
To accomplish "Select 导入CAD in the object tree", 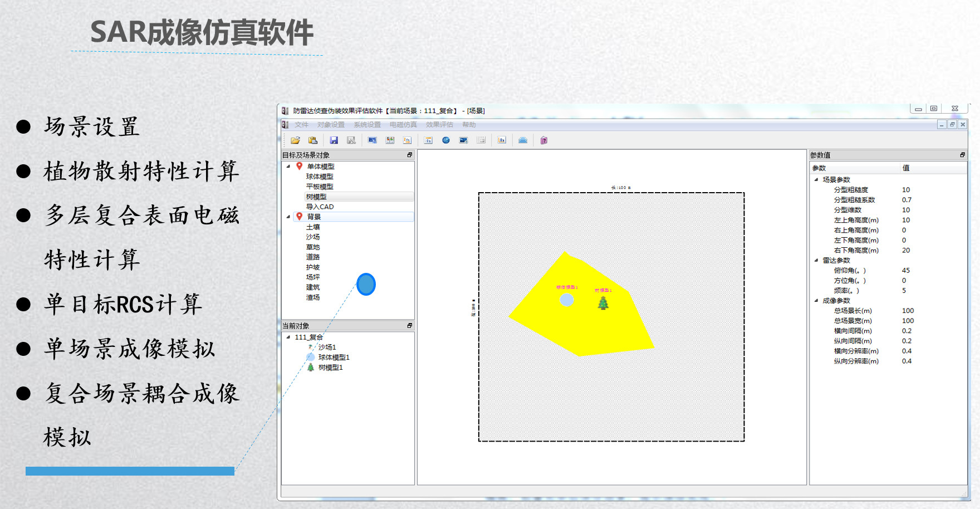I will coord(320,207).
